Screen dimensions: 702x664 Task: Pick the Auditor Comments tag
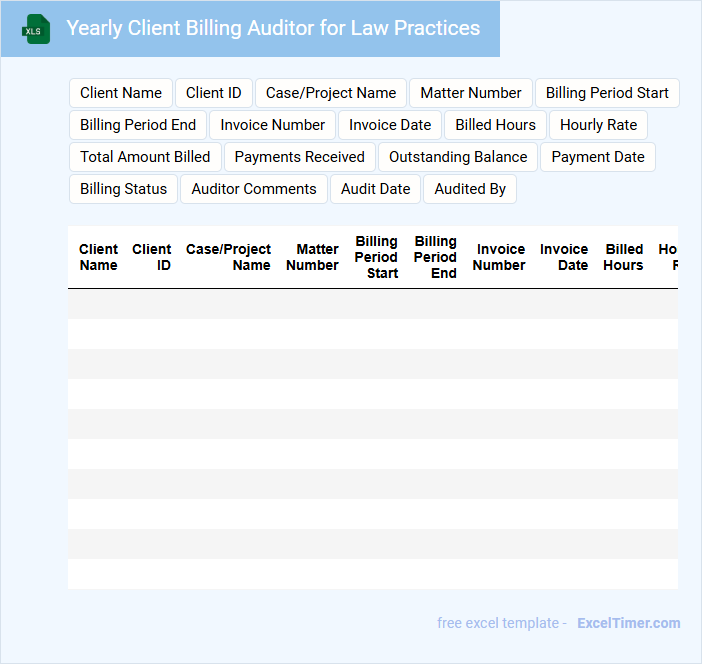(254, 189)
